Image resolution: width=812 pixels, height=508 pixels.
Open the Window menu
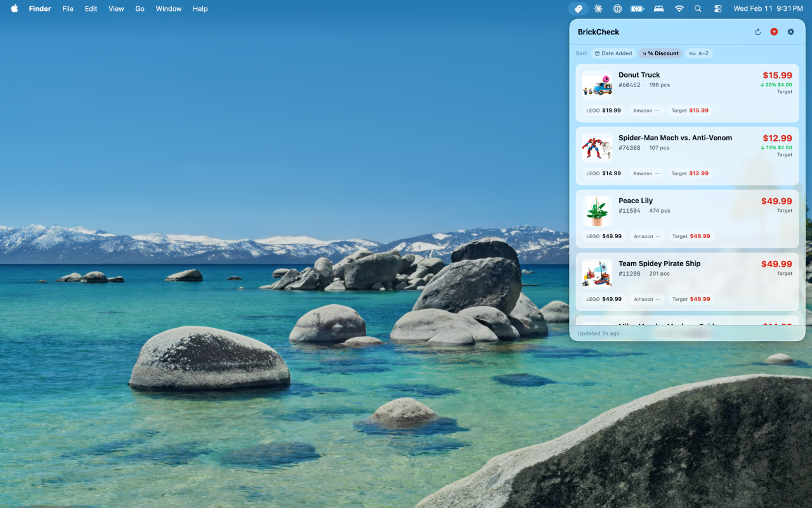click(x=169, y=9)
